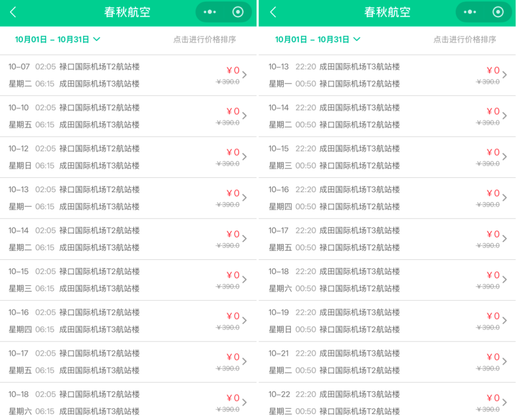Click 10-12 date label in left list

(19, 149)
